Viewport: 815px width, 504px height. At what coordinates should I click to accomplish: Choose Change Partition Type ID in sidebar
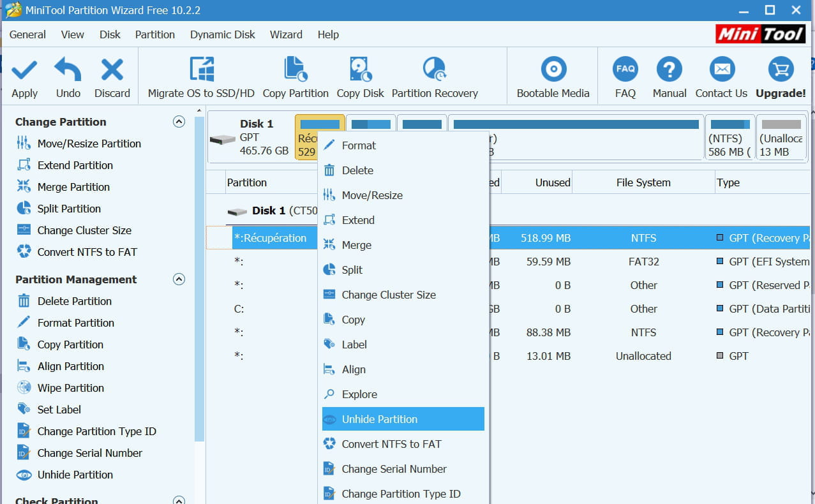tap(96, 431)
